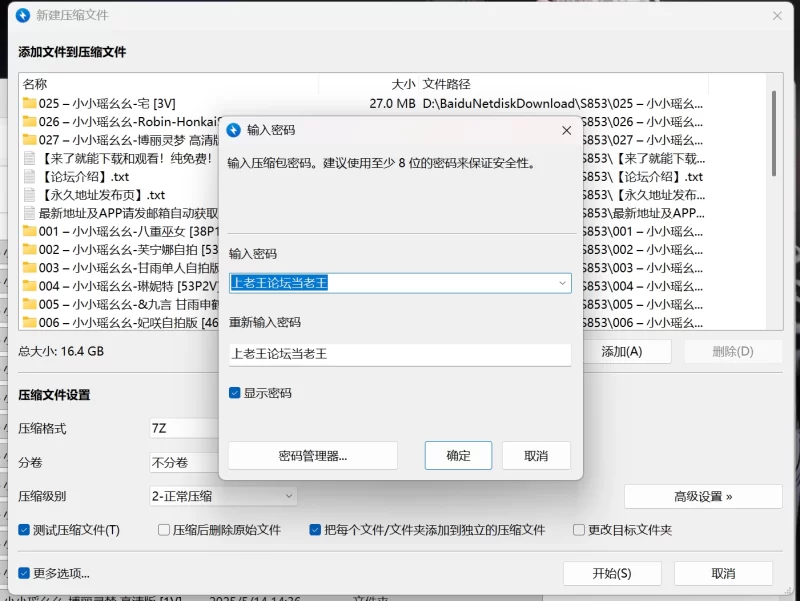Click the 重新输入密码 text field

click(x=400, y=354)
